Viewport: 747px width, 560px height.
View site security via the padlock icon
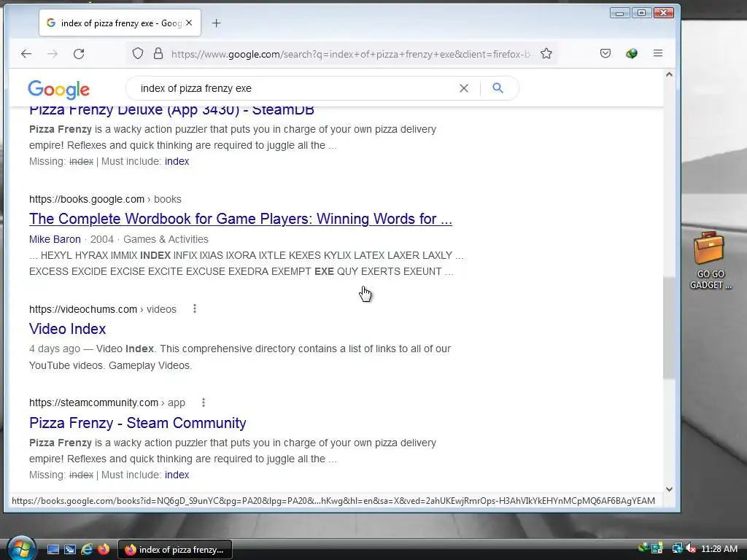tap(158, 53)
